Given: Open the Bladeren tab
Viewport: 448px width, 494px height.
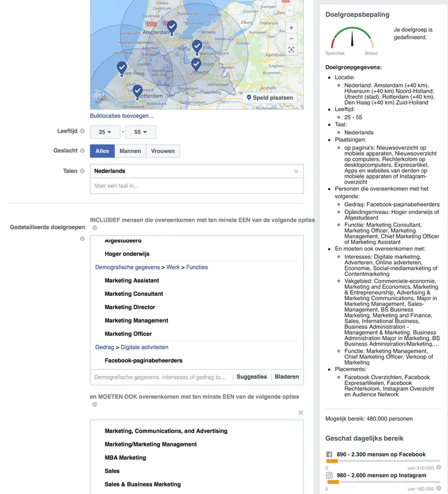Looking at the screenshot, I should tap(287, 377).
